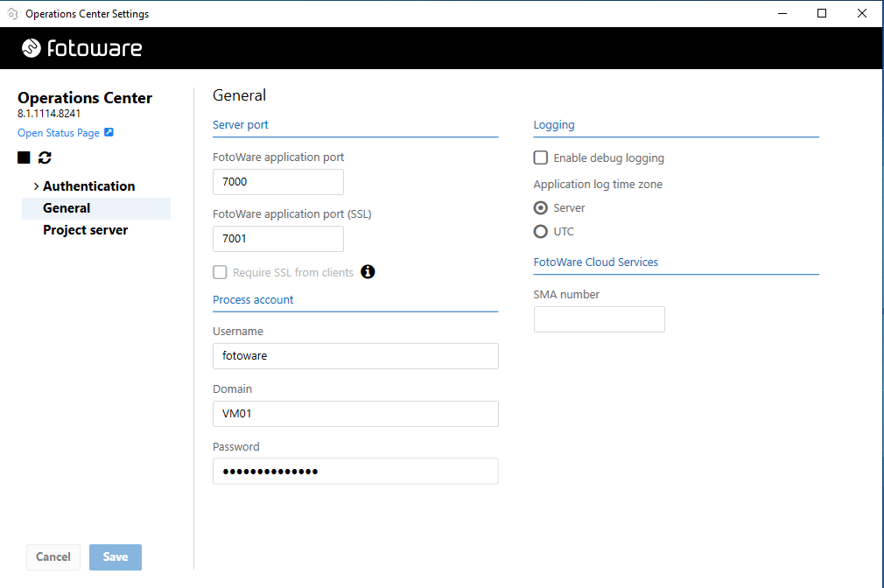The height and width of the screenshot is (588, 884).
Task: Click the version number 8.1.1114.8241
Action: (x=49, y=114)
